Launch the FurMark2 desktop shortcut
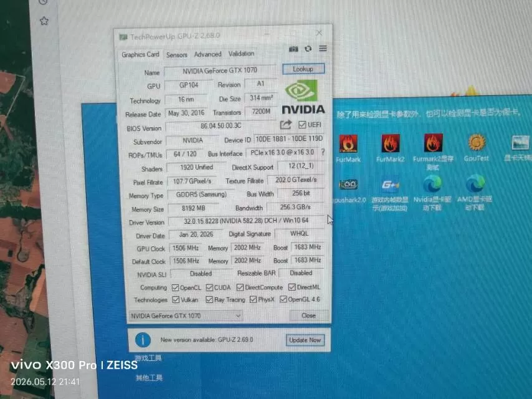This screenshot has width=532, height=399. click(x=390, y=143)
